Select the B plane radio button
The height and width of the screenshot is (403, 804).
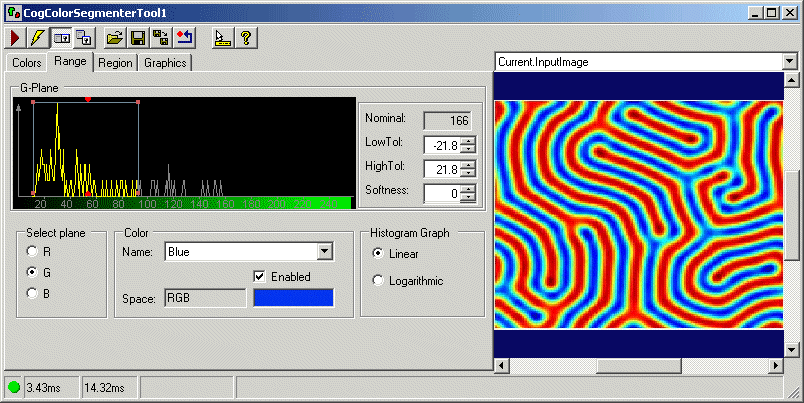click(x=33, y=293)
